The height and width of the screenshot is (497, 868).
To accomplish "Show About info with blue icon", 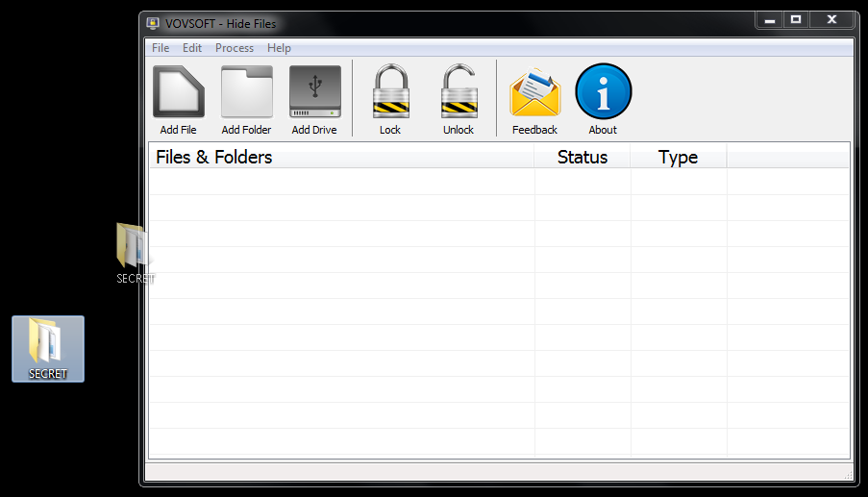I will (x=603, y=93).
